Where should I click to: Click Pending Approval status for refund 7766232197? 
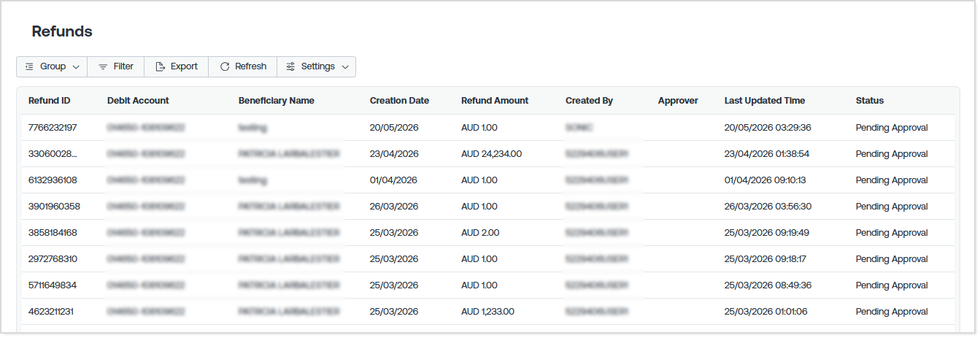point(892,128)
